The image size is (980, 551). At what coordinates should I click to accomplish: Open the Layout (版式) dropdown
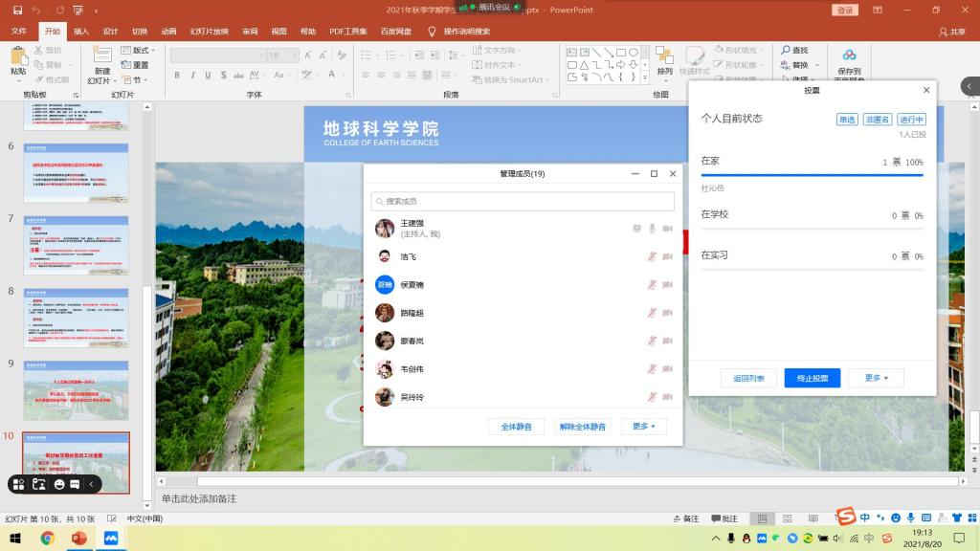[x=140, y=50]
